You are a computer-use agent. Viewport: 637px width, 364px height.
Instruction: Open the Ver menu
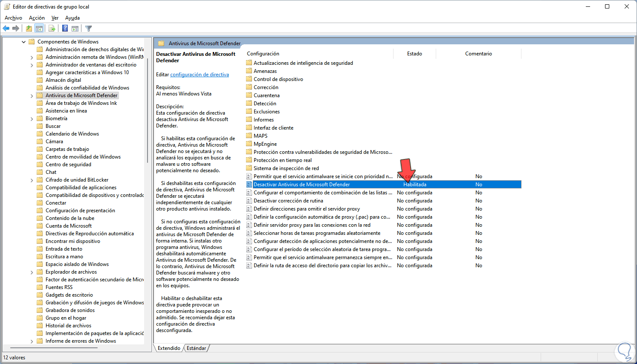click(x=55, y=18)
